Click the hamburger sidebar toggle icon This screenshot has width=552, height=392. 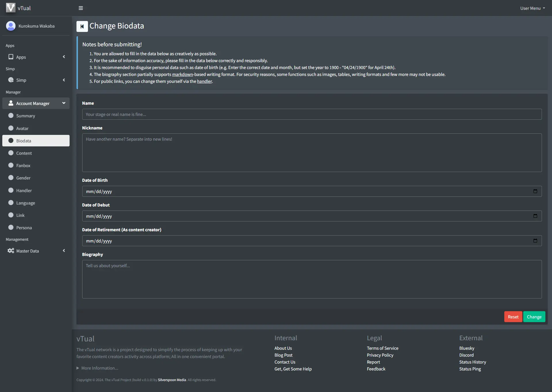pyautogui.click(x=81, y=8)
